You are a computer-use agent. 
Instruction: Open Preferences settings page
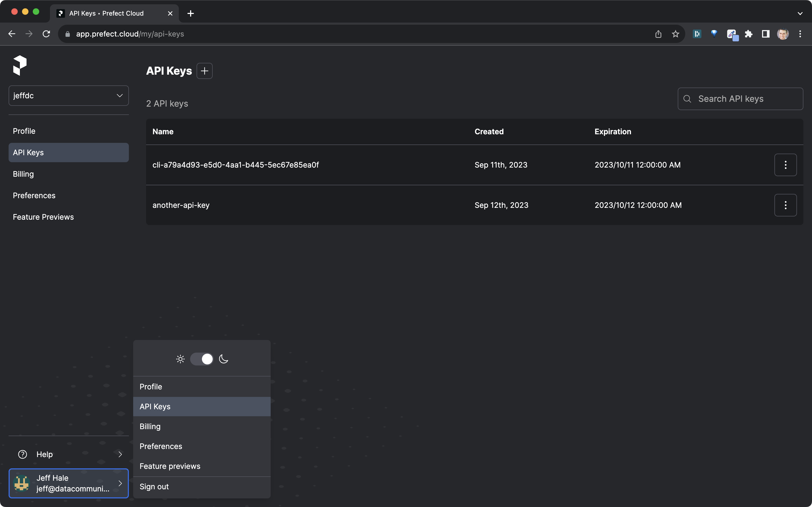pos(161,446)
